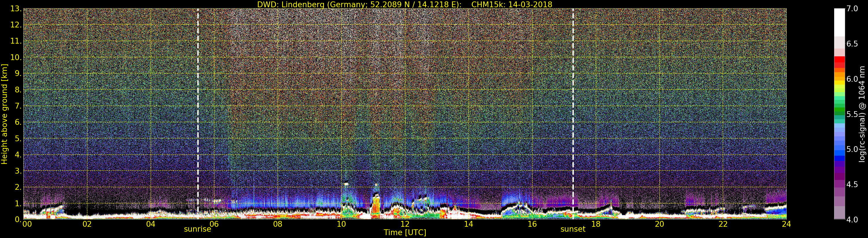Screen dimensions: 868x238
Task: Click the '12.' height tick label
Action: (16, 25)
